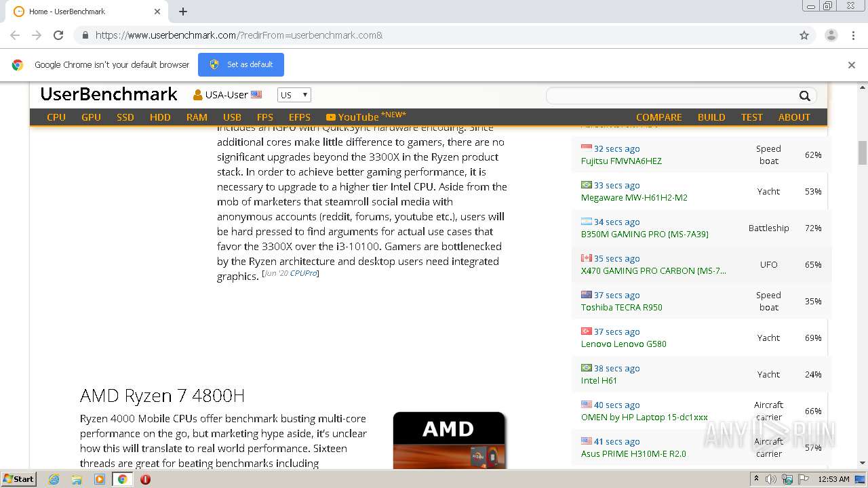Open Intel H61 benchmark link
This screenshot has width=868, height=488.
[x=599, y=380]
